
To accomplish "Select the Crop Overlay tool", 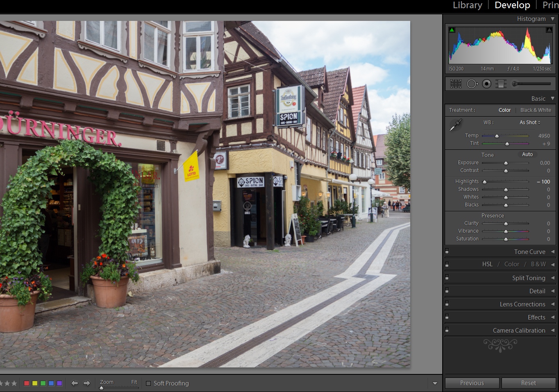I will click(456, 84).
